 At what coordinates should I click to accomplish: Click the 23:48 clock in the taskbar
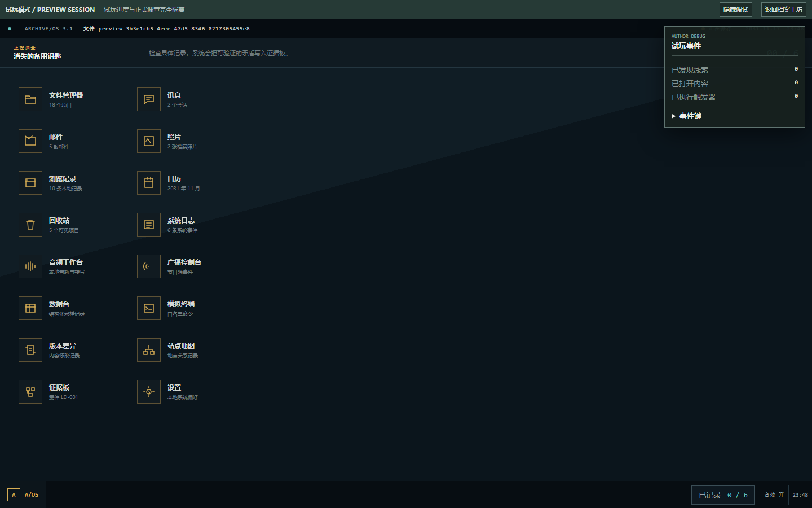click(800, 495)
